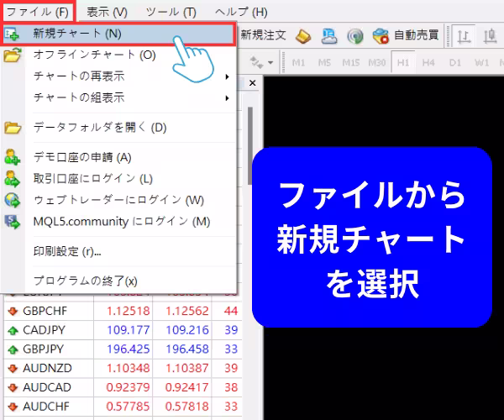Click the Market Watch vertical scrollbar
The image size is (504, 420).
coord(250,146)
